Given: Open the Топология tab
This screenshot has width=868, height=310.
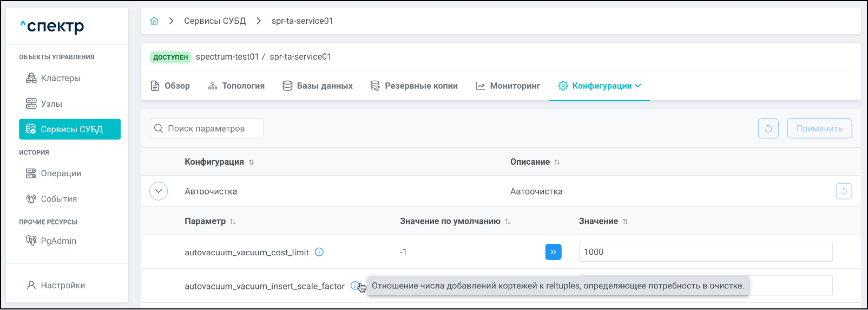Looking at the screenshot, I should click(236, 86).
